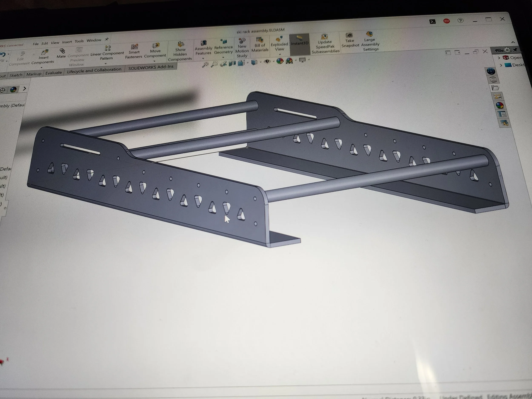
Task: Expand the Open documents tree node
Action: [x=499, y=58]
